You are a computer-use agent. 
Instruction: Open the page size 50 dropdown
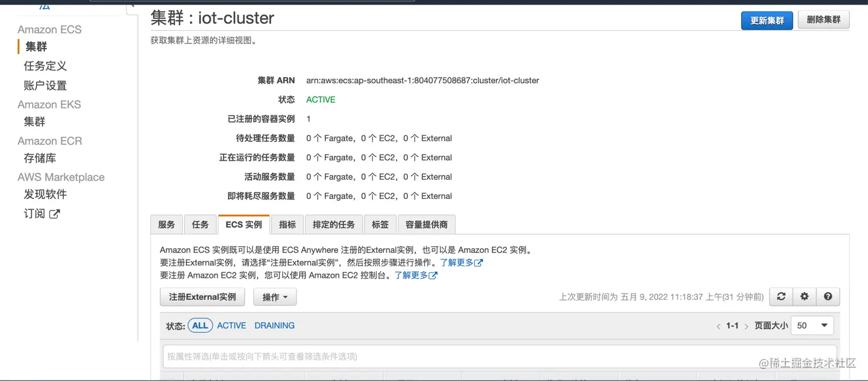pos(812,326)
